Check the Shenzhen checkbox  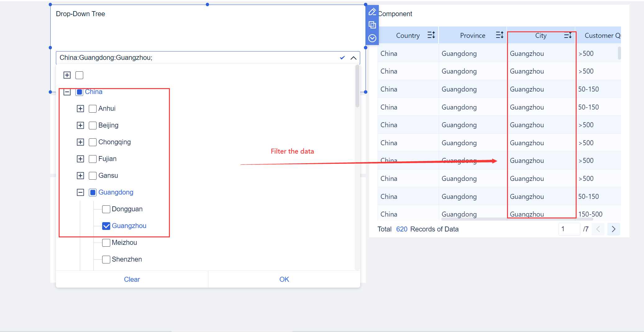(106, 259)
